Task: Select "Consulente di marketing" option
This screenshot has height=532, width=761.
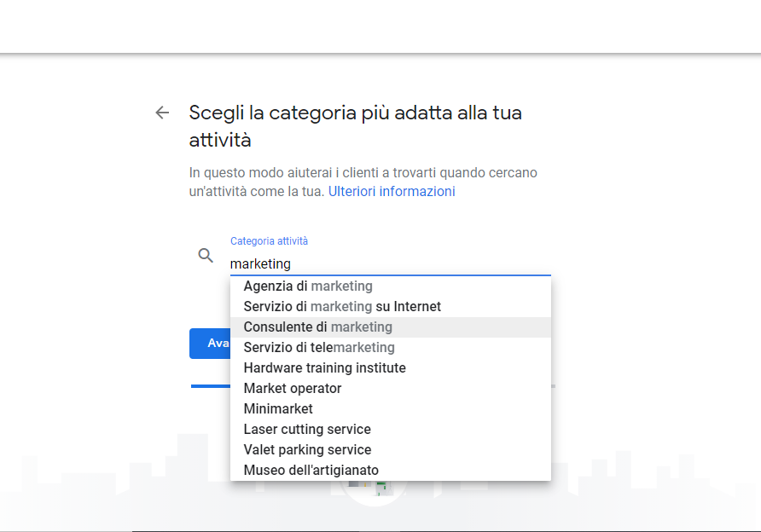Action: coord(390,327)
